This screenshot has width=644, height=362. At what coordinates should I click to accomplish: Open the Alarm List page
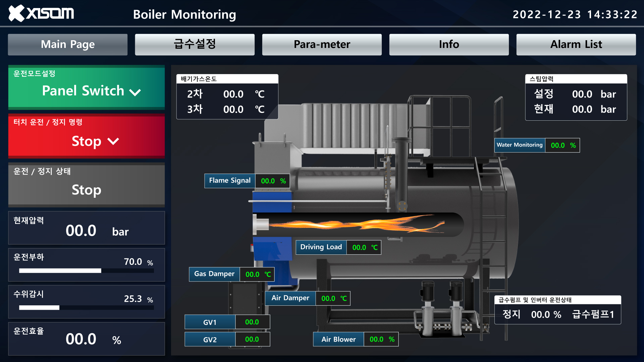click(576, 44)
